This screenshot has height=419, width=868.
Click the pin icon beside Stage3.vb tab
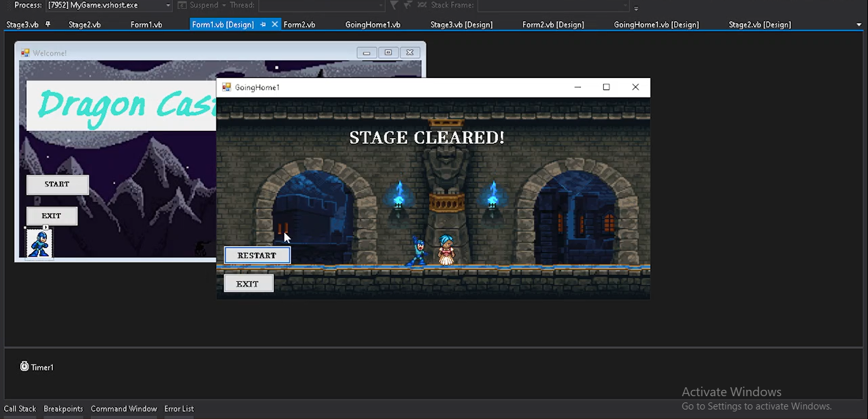(x=48, y=24)
